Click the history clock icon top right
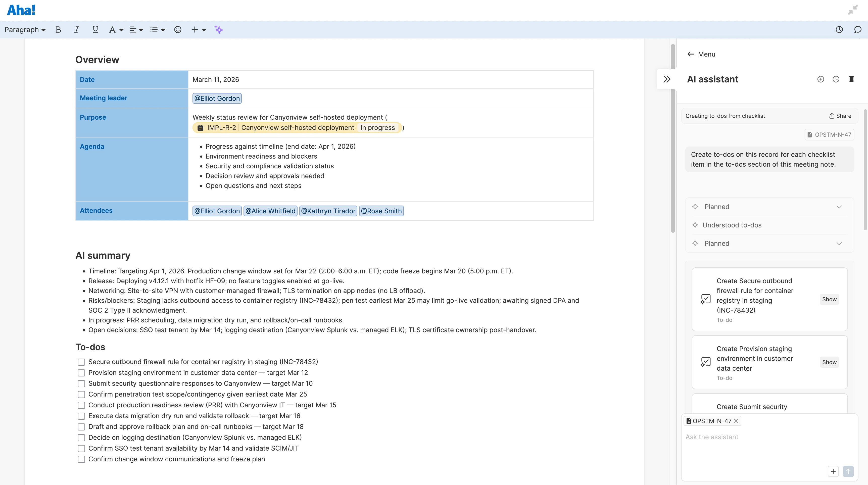The width and height of the screenshot is (868, 485). click(x=839, y=30)
